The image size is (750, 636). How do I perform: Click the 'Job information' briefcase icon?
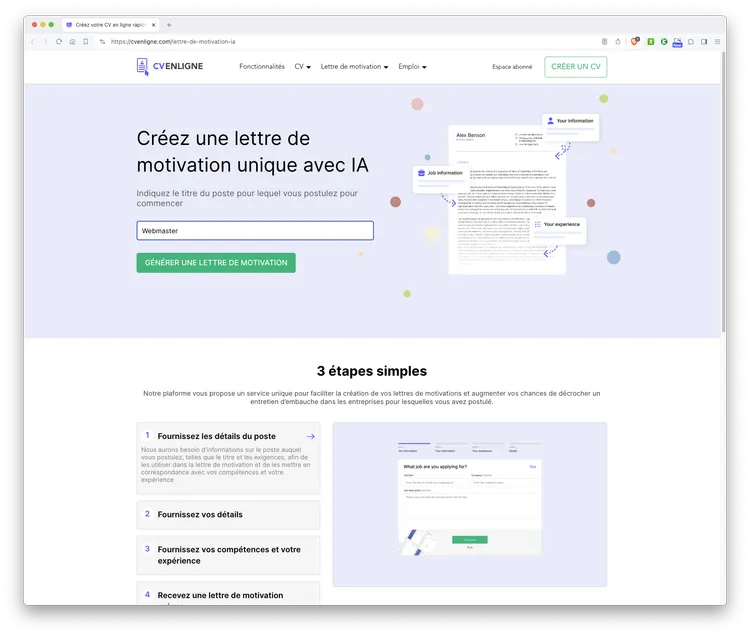coord(421,173)
